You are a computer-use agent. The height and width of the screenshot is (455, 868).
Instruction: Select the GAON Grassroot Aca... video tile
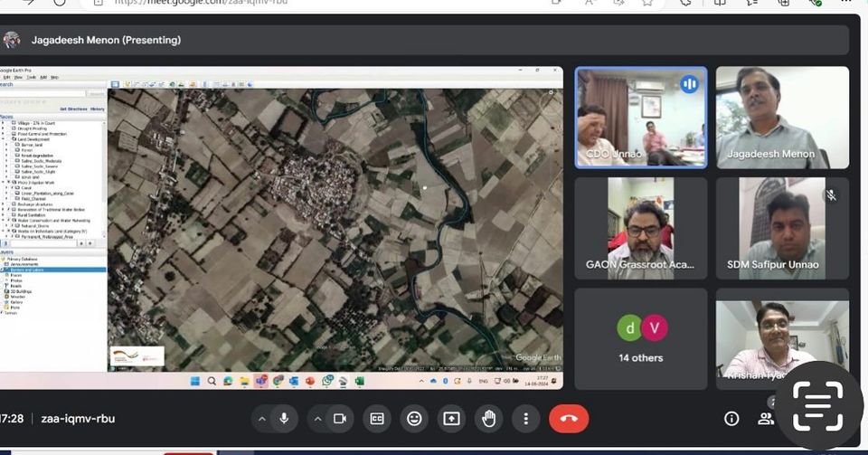tap(641, 228)
